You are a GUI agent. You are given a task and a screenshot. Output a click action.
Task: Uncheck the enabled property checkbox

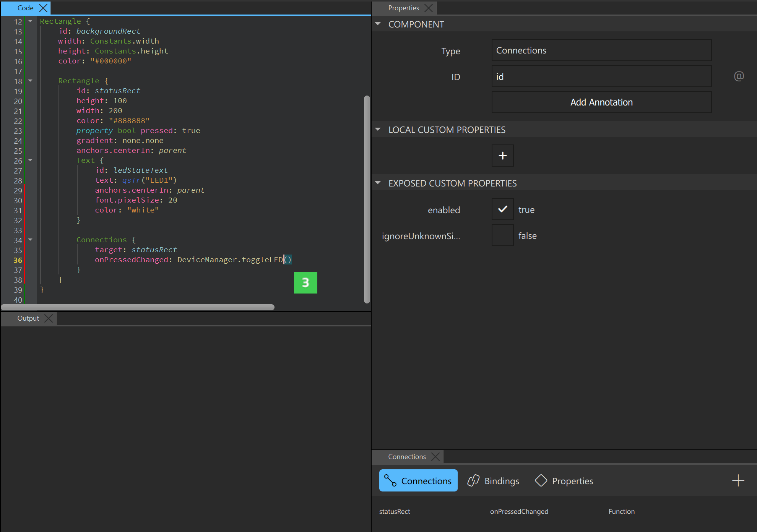click(502, 209)
